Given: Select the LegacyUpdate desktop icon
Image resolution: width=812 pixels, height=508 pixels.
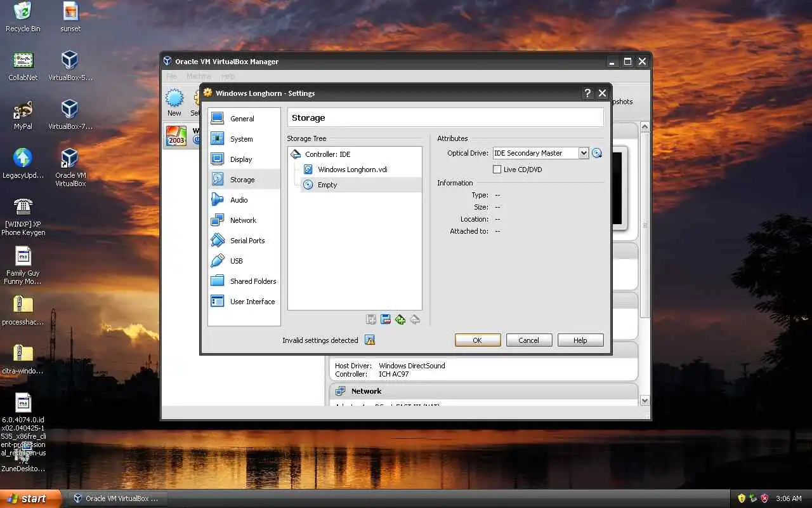Looking at the screenshot, I should click(23, 164).
